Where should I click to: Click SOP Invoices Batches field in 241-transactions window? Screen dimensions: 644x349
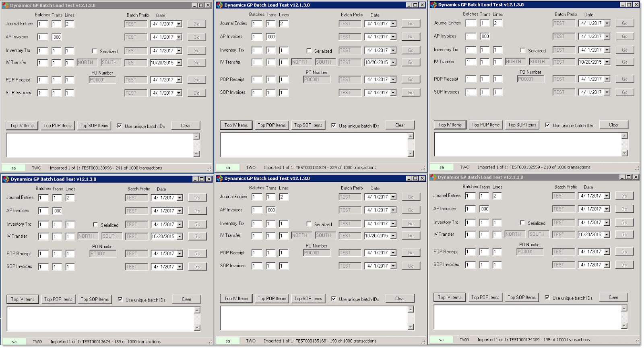(43, 93)
